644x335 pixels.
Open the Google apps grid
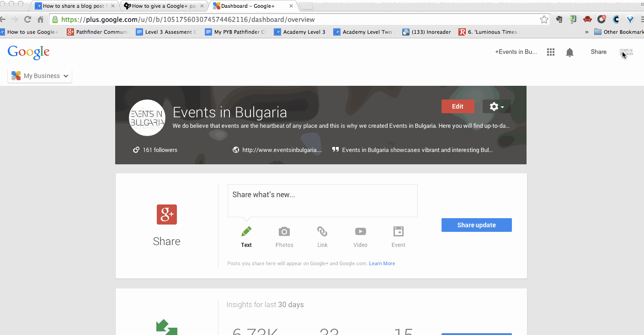[551, 52]
